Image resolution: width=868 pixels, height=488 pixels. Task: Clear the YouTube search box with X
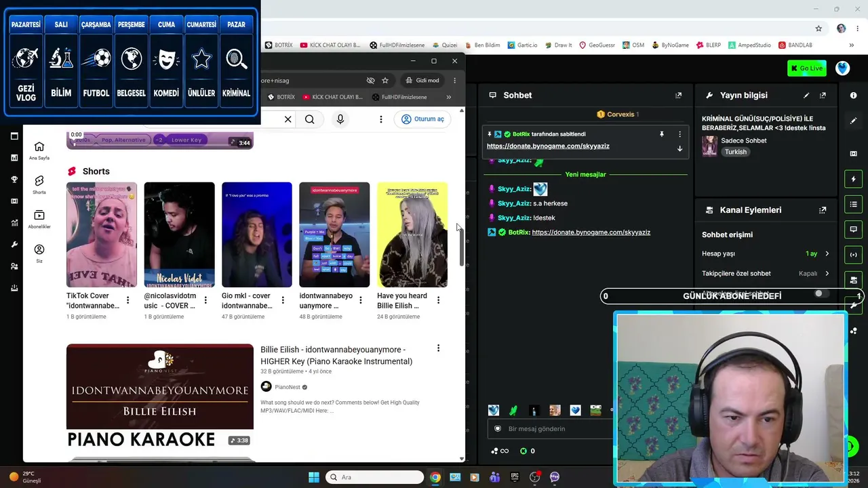click(288, 119)
